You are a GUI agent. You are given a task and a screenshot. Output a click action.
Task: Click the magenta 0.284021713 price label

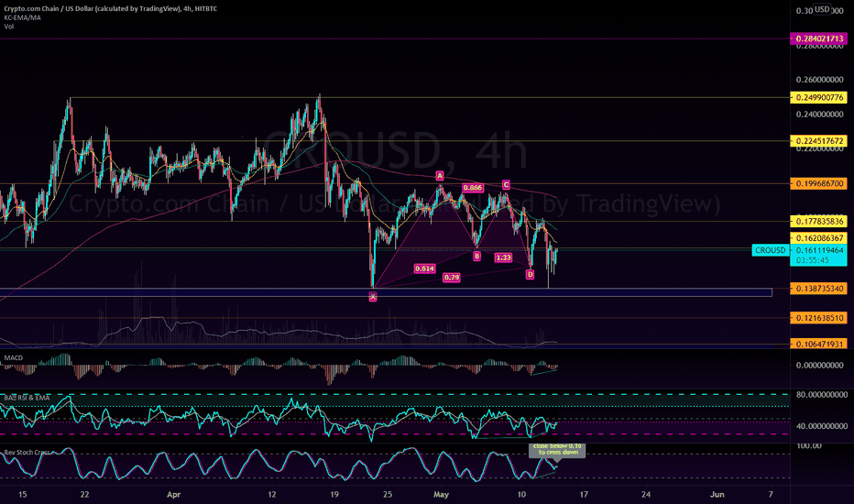click(818, 38)
